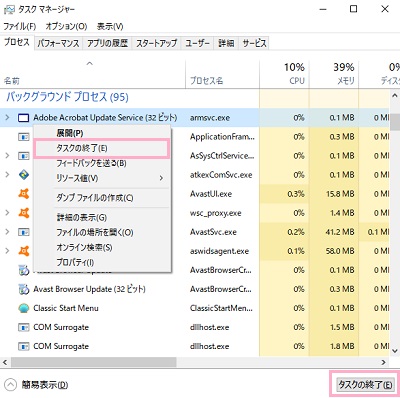
Task: Click the バックグラウンド プロセス (95) group header
Action: [x=67, y=97]
